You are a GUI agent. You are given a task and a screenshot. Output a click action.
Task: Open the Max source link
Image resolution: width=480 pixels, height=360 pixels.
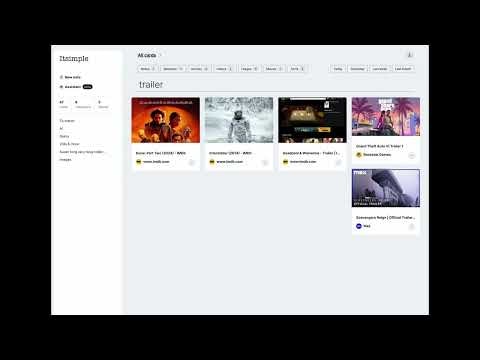coord(367,226)
